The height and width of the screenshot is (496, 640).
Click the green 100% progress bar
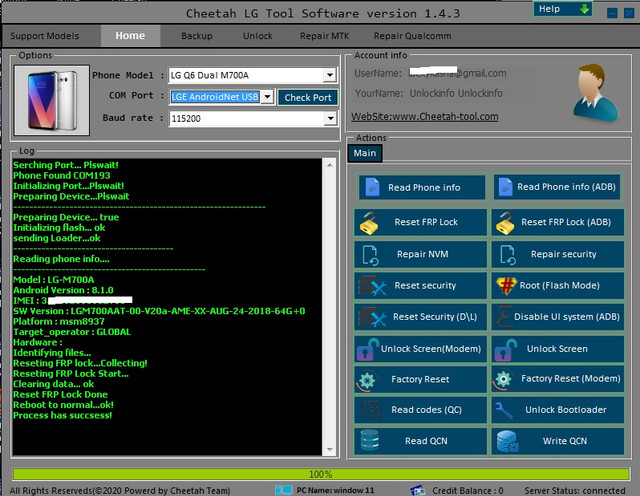320,474
